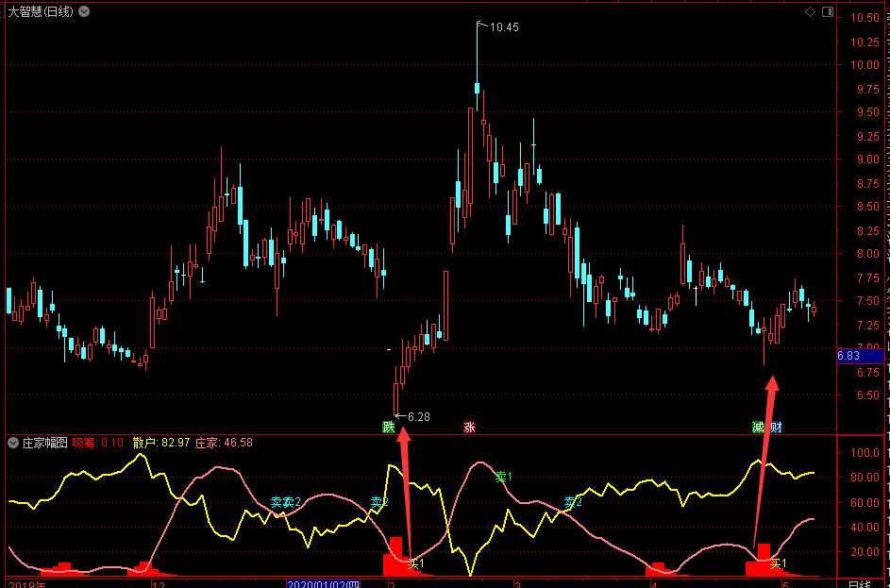Click the month 5 label on time axis
This screenshot has height=588, width=890.
(x=785, y=584)
